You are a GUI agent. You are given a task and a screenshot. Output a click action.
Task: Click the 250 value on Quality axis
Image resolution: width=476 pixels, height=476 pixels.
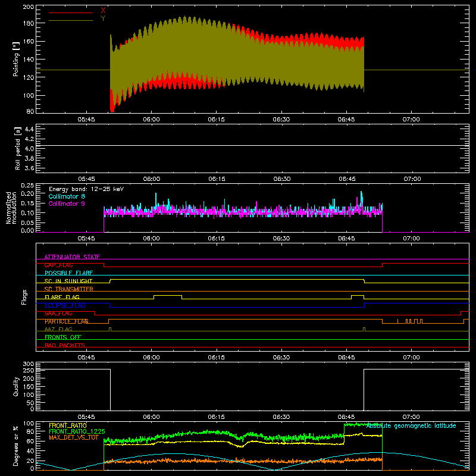point(29,370)
